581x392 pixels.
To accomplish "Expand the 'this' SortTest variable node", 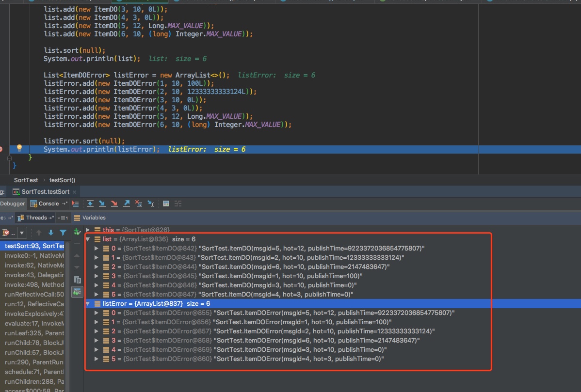I will [x=88, y=230].
